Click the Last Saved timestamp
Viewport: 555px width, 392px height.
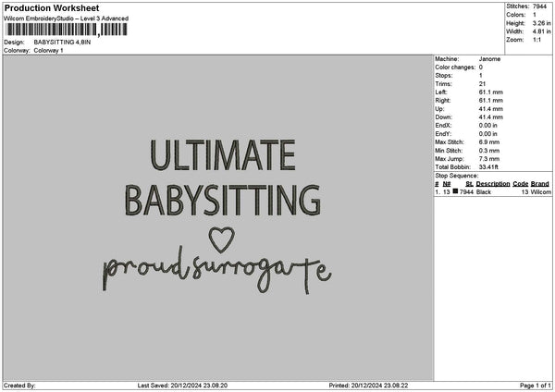point(182,386)
